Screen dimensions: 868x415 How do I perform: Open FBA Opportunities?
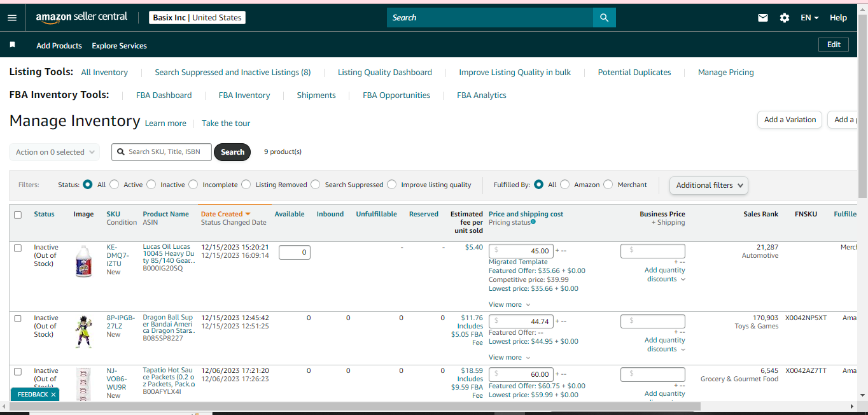coord(396,95)
